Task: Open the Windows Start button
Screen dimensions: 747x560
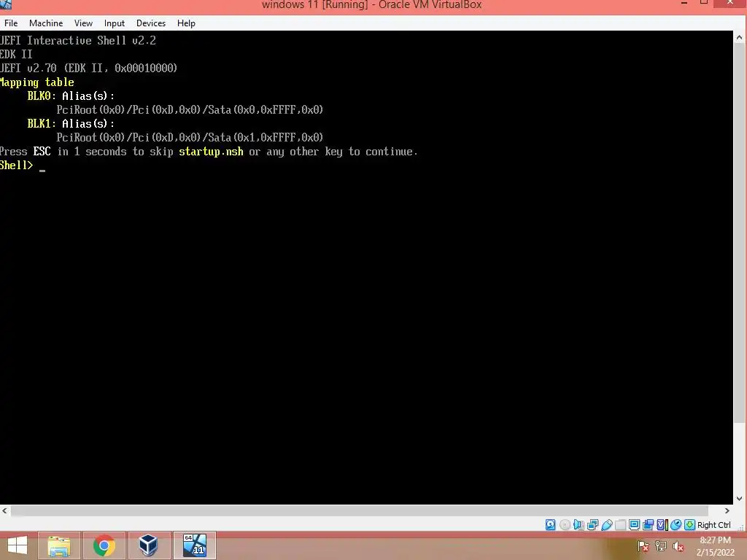Action: point(18,545)
